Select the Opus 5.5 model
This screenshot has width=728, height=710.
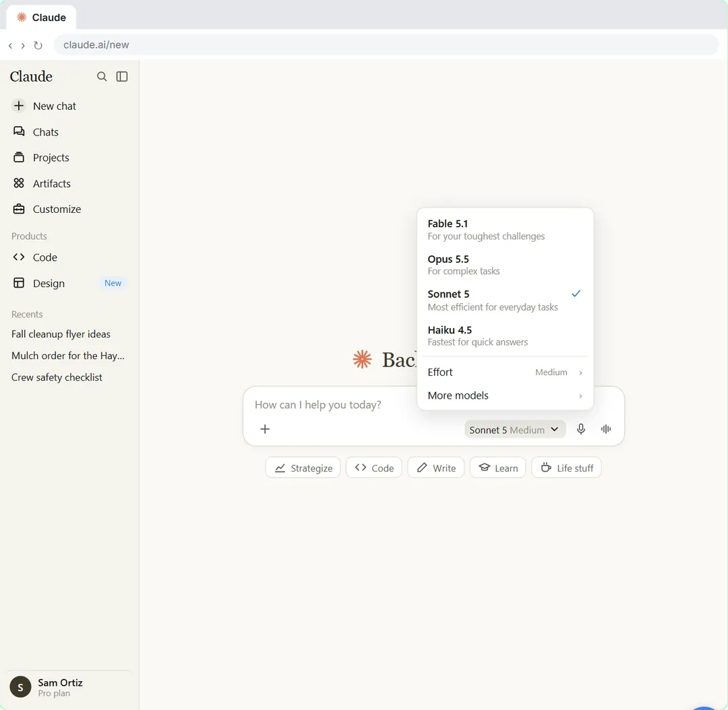[505, 265]
